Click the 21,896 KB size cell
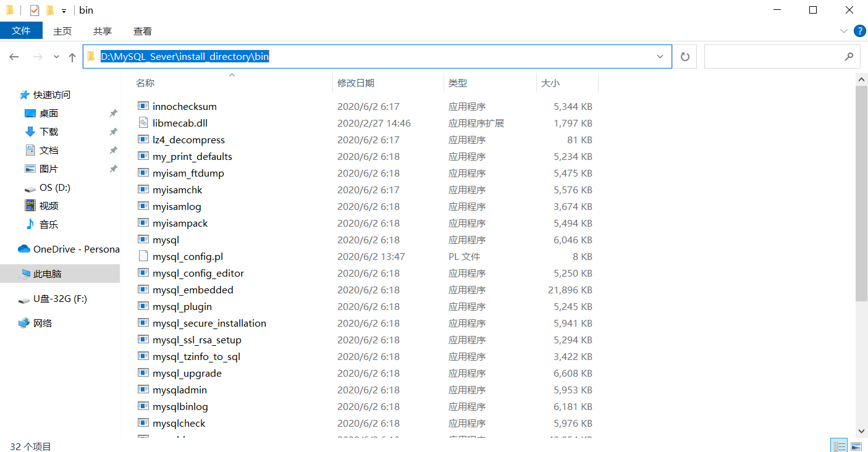868x452 pixels. [570, 290]
